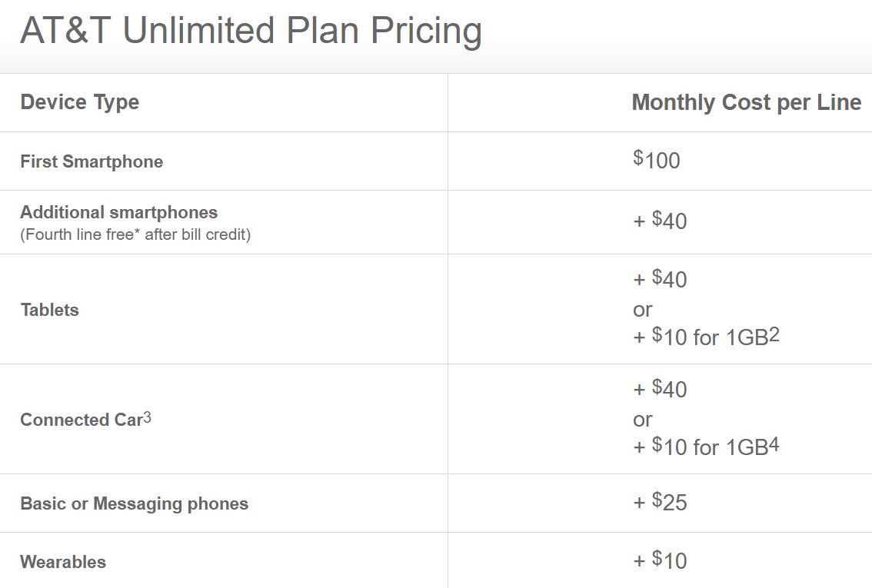This screenshot has width=872, height=588.
Task: Click the Monthly Cost per Line header
Action: [x=746, y=102]
